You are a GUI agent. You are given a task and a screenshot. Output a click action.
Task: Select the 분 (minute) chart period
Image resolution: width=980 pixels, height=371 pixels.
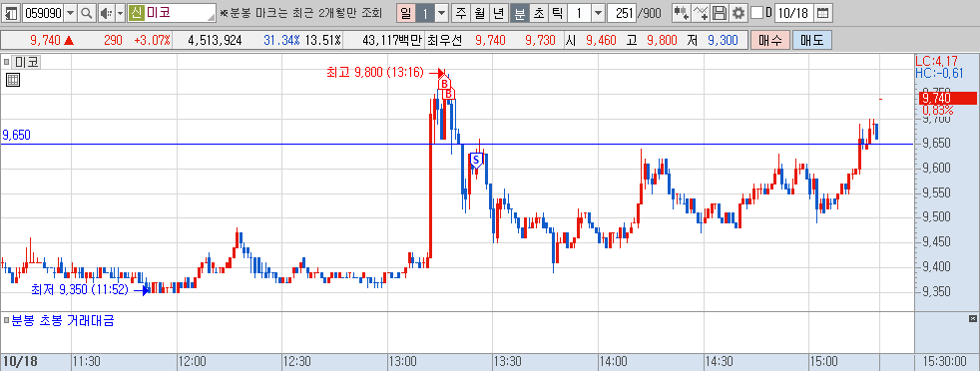(x=519, y=13)
